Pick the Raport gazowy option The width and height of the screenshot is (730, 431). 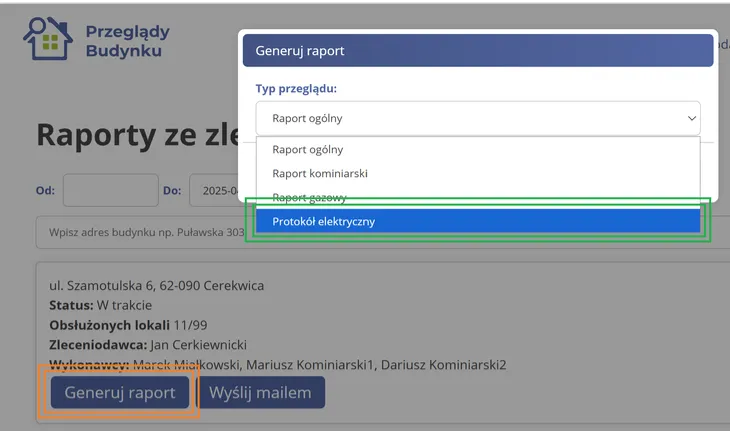click(478, 198)
